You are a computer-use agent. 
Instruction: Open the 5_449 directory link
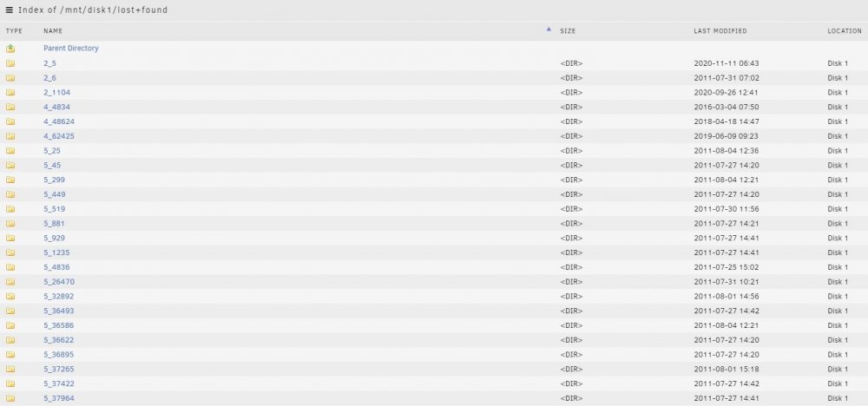point(54,194)
